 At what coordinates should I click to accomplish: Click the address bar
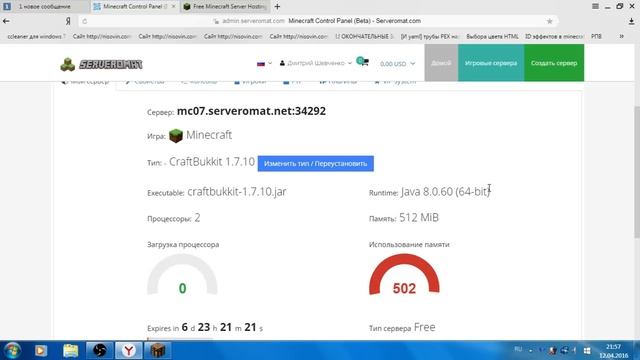[x=318, y=21]
